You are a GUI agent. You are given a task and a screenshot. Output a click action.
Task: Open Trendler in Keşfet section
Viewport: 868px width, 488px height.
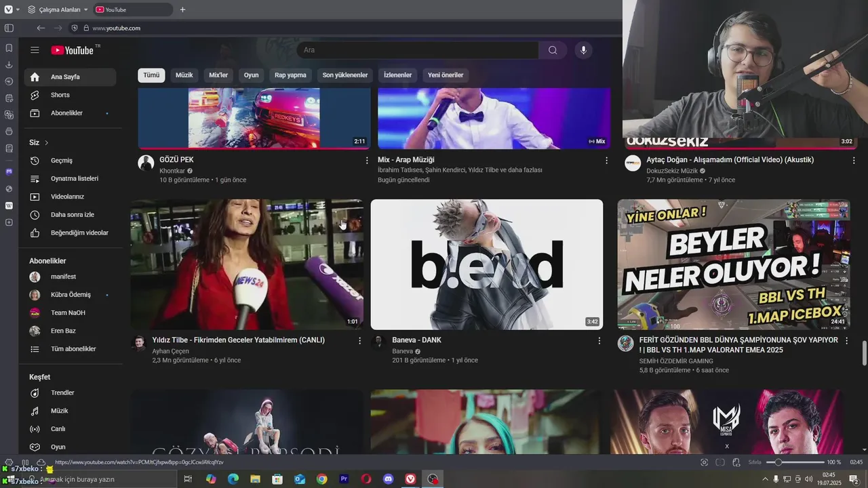[x=71, y=393]
